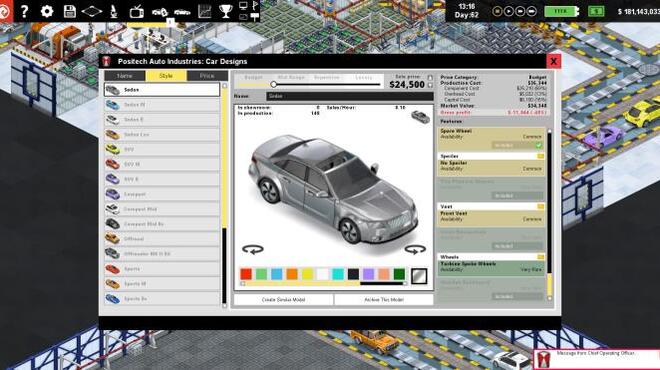Click the save game floppy disk icon

69,11
